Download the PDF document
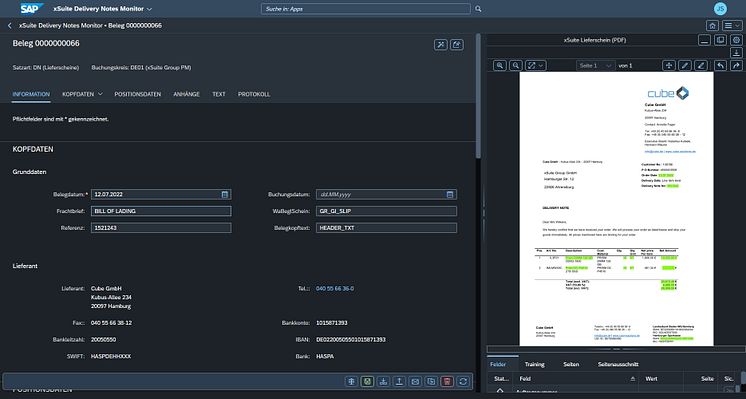Image resolution: width=746 pixels, height=399 pixels. (736, 53)
